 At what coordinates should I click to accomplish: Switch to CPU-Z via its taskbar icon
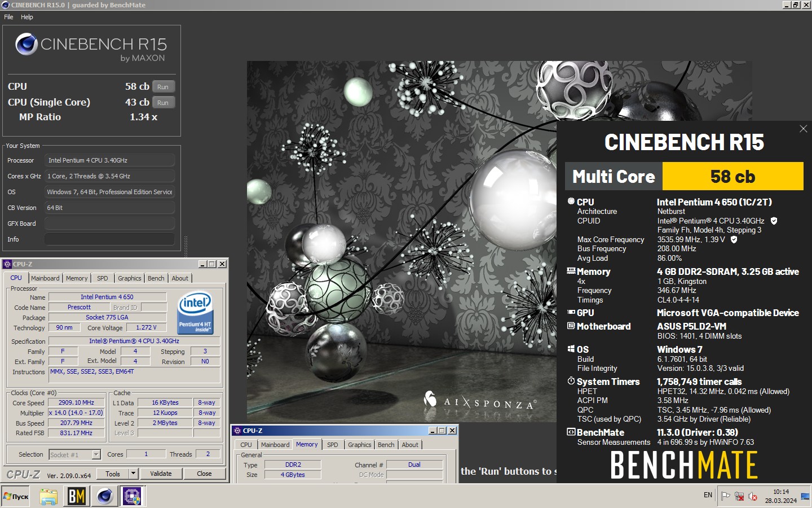point(132,496)
